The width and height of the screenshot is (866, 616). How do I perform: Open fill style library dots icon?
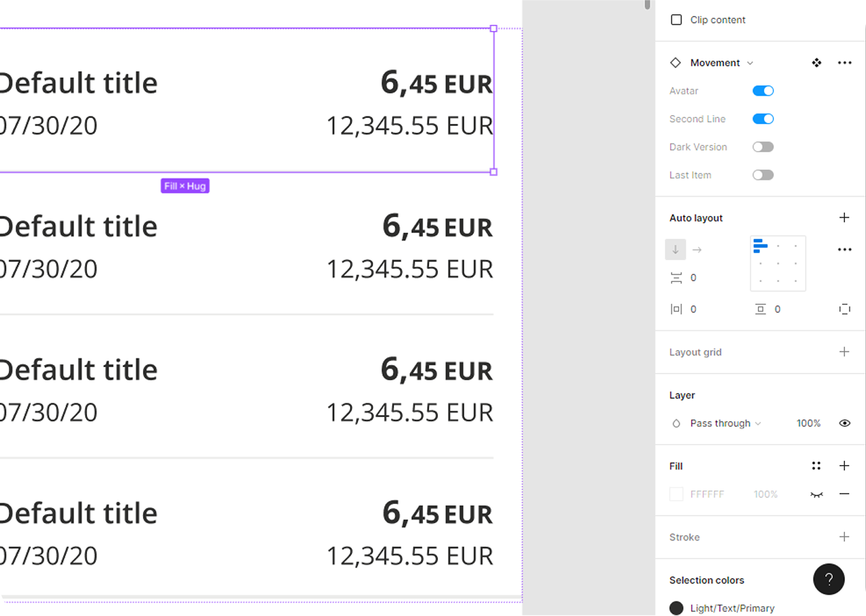coord(817,466)
